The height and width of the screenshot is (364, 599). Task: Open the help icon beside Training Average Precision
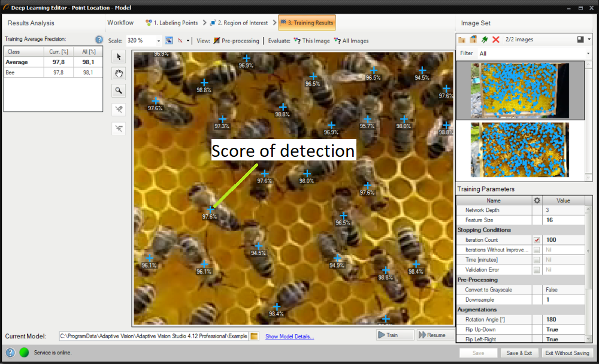[x=99, y=40]
